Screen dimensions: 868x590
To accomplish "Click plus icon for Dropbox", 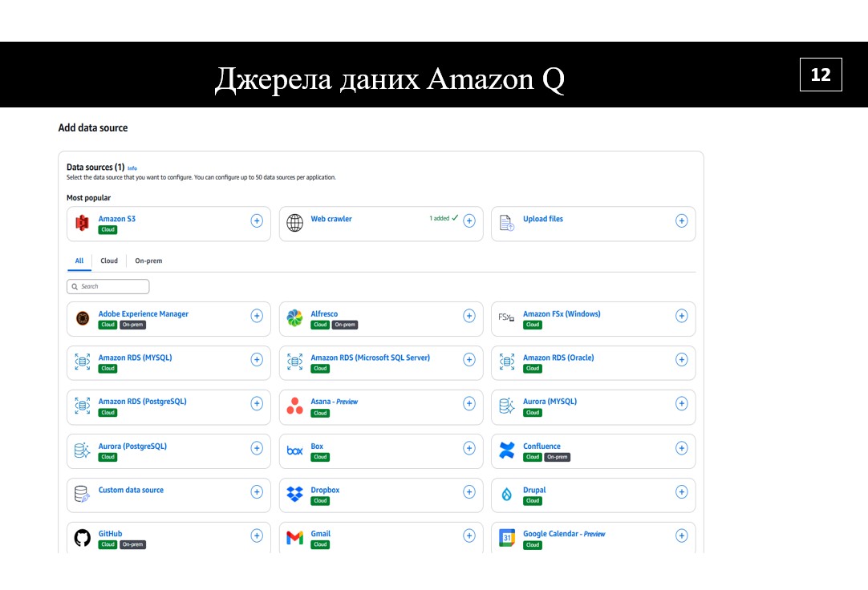I will (469, 491).
